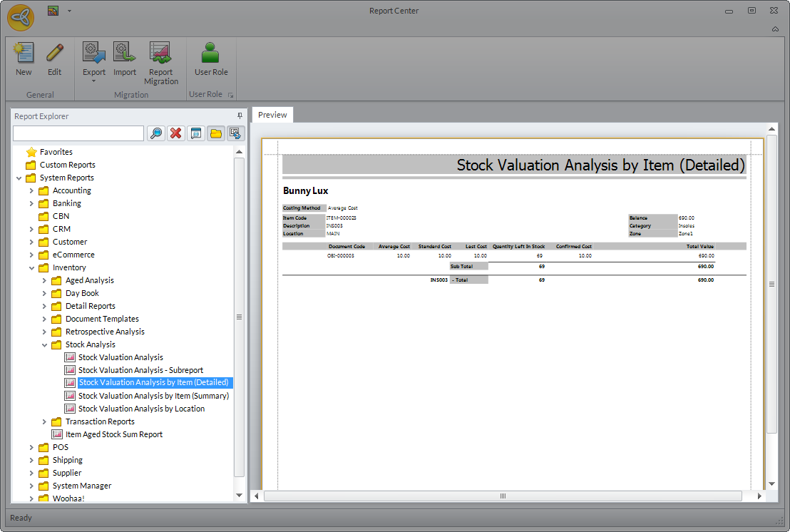Click the Import icon in Migration
This screenshot has height=532, width=790.
pyautogui.click(x=125, y=53)
